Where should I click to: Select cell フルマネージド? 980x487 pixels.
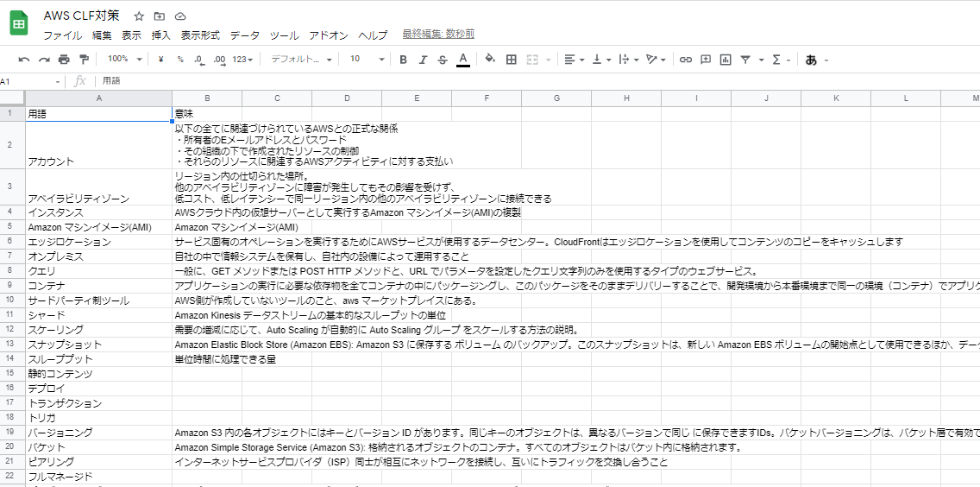tap(98, 477)
